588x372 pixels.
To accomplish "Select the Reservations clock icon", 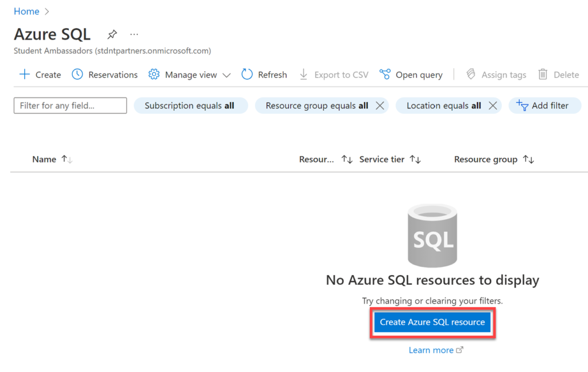I will 77,74.
